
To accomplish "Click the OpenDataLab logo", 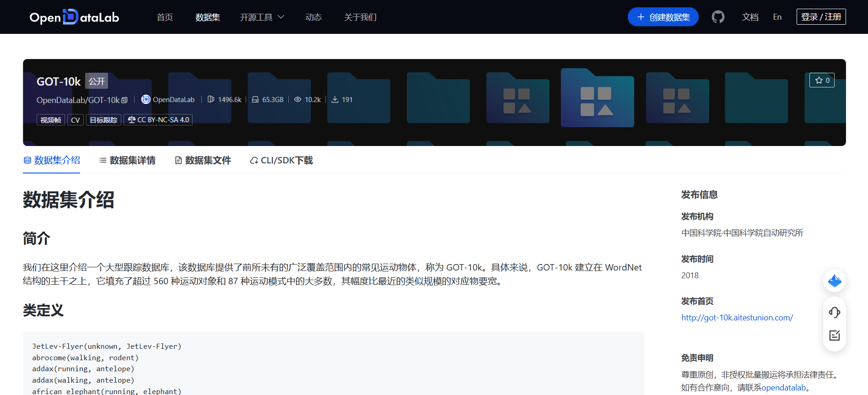I will pos(74,17).
